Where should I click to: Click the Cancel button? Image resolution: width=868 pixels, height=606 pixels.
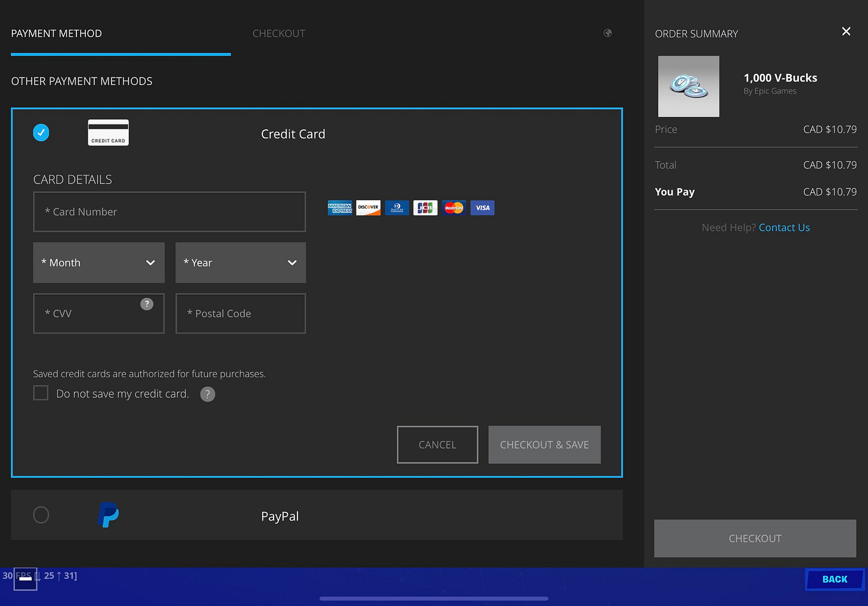[438, 445]
